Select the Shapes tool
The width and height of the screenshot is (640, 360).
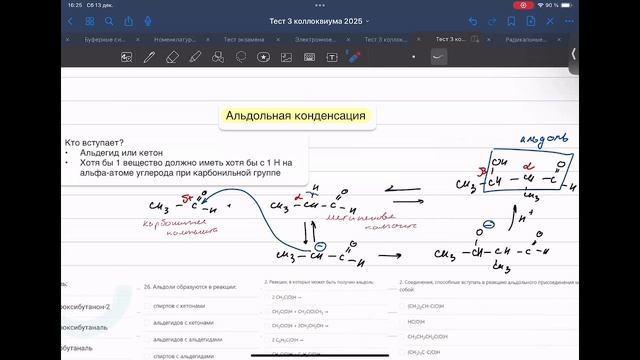pyautogui.click(x=218, y=57)
